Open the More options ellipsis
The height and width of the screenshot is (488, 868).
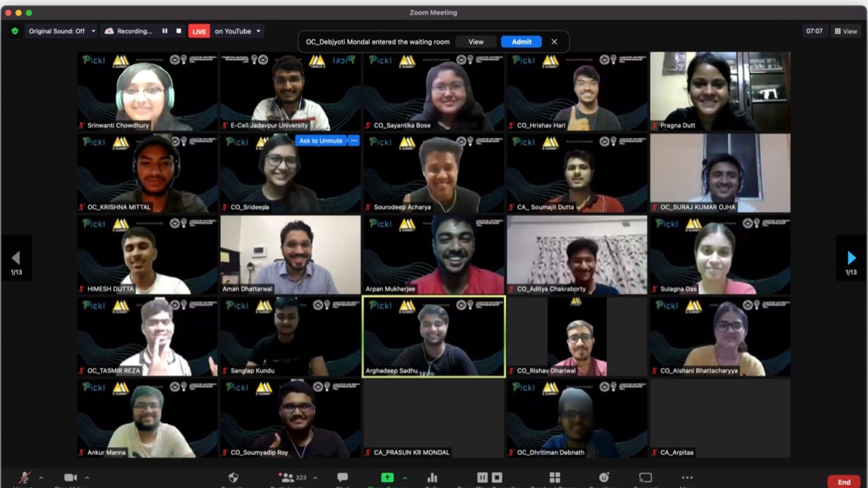pyautogui.click(x=687, y=478)
